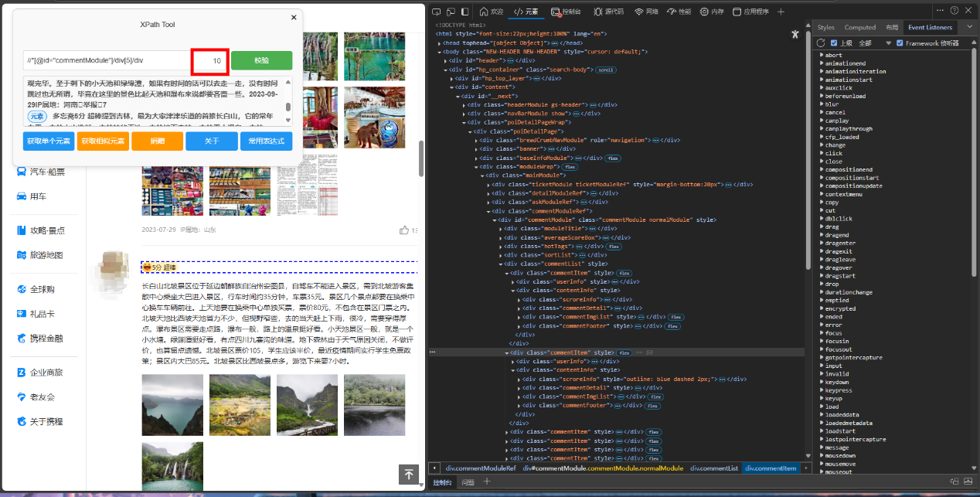Open the Computed tab in the side pane

(x=859, y=27)
